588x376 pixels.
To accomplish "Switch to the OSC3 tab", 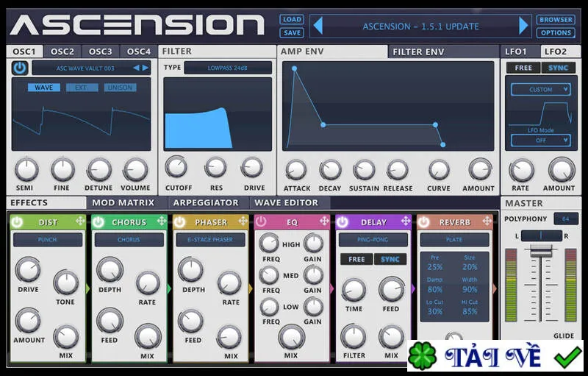I will point(100,52).
